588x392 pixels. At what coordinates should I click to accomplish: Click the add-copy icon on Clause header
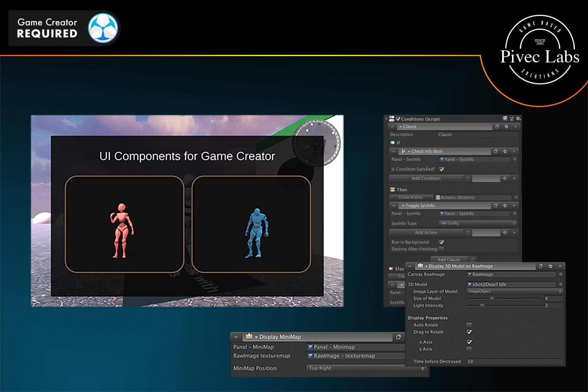click(x=506, y=127)
